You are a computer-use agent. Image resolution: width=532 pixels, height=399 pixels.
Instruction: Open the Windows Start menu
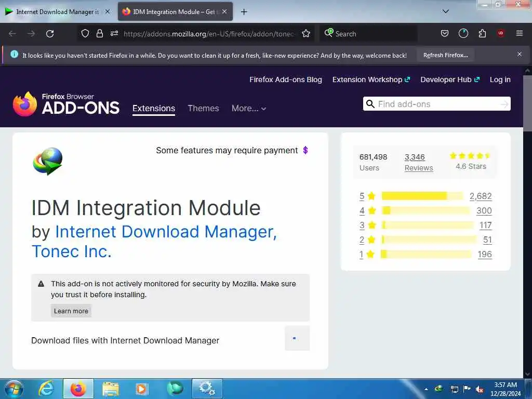14,389
